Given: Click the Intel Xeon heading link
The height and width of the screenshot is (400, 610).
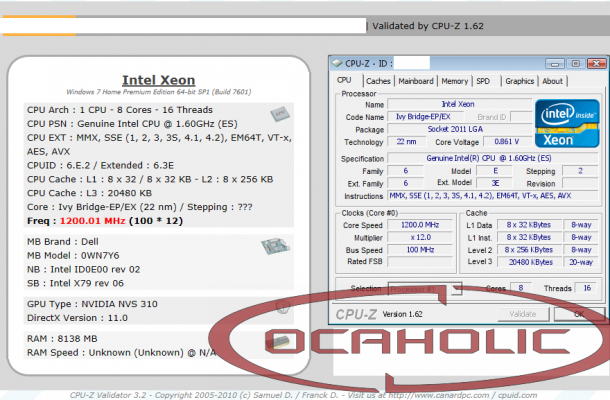Looking at the screenshot, I should [x=158, y=80].
